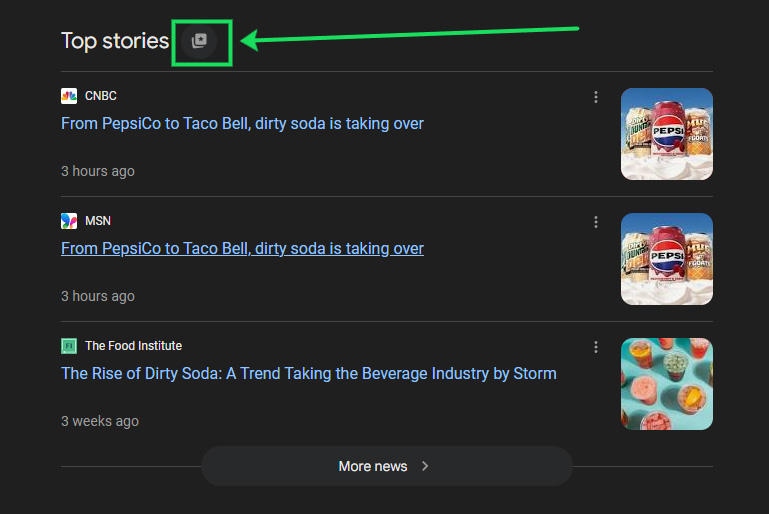The image size is (769, 514).
Task: Click the CNBC story's Pepsi cans thumbnail
Action: coord(666,134)
